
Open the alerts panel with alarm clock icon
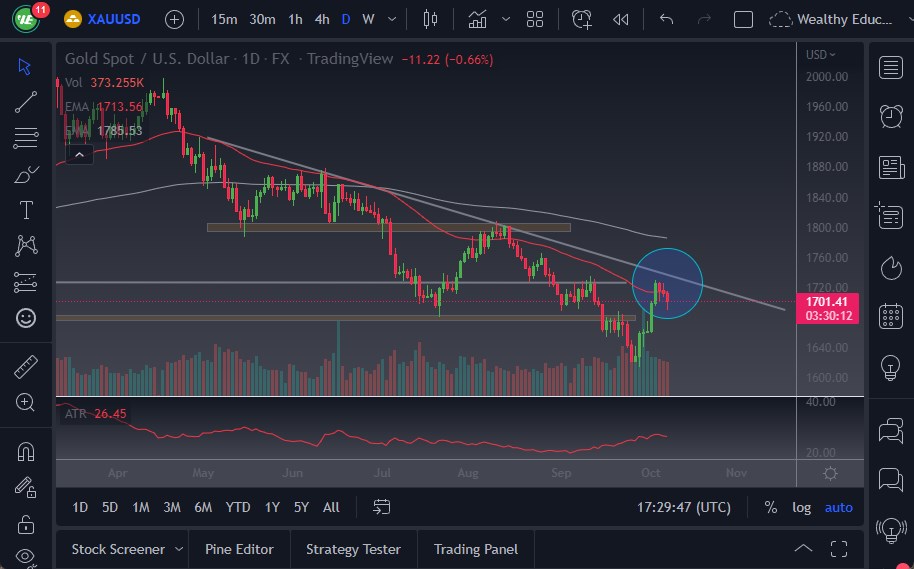(891, 115)
